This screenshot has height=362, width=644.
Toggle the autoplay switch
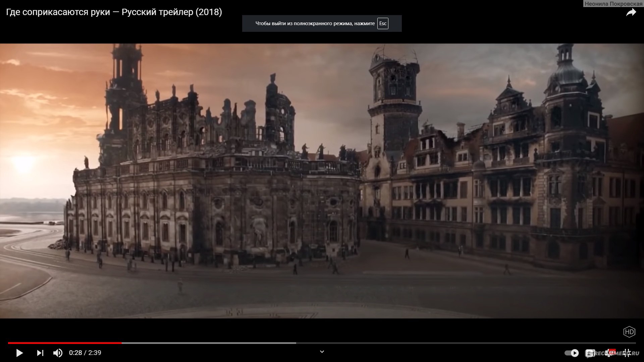[572, 353]
